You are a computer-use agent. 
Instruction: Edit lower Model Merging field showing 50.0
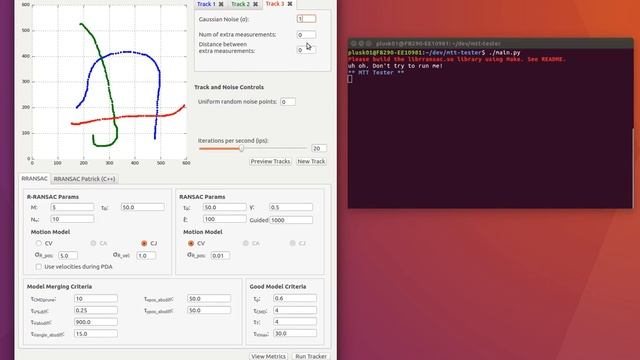click(x=209, y=310)
